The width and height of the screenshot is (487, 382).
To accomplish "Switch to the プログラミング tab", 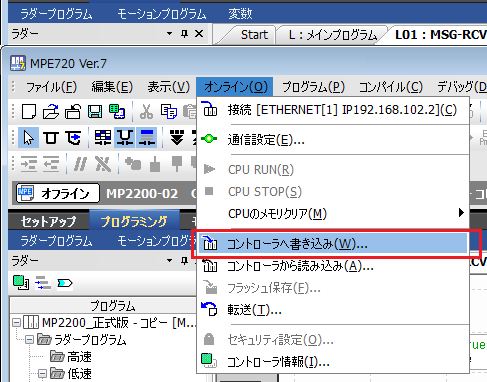I will coord(134,221).
